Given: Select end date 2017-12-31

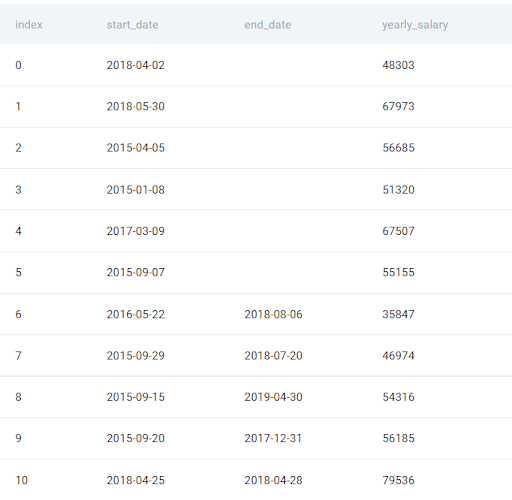Looking at the screenshot, I should (273, 438).
